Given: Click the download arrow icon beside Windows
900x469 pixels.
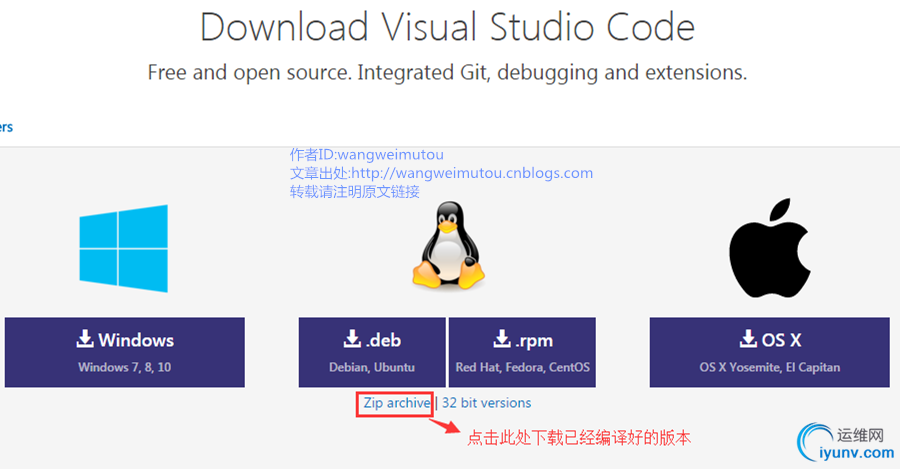Looking at the screenshot, I should point(85,339).
